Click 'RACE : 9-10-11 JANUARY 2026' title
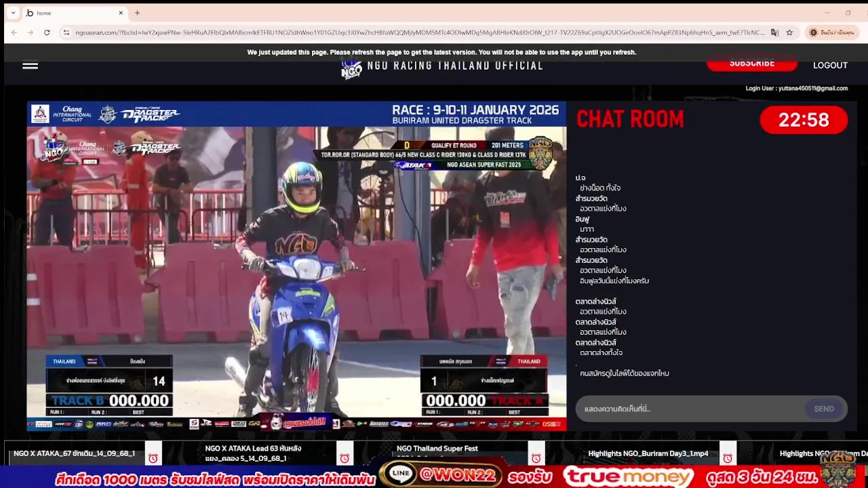Viewport: 868px width, 488px height. (x=475, y=110)
